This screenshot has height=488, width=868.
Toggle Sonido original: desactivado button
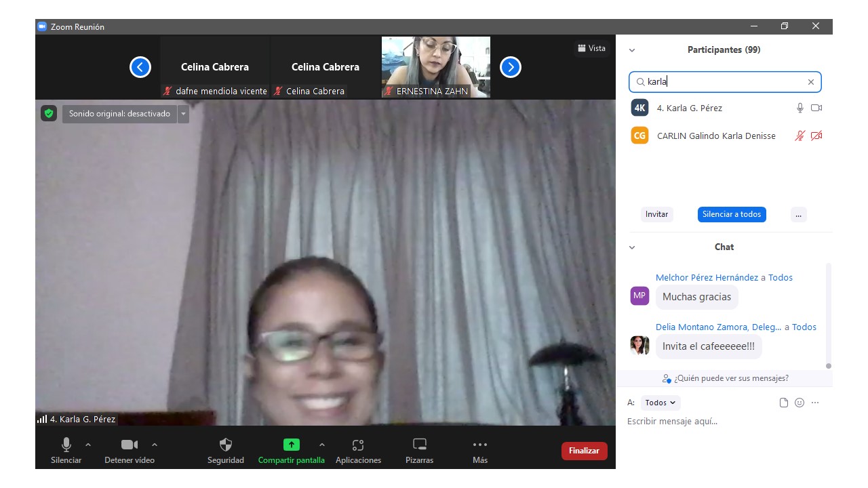click(120, 114)
